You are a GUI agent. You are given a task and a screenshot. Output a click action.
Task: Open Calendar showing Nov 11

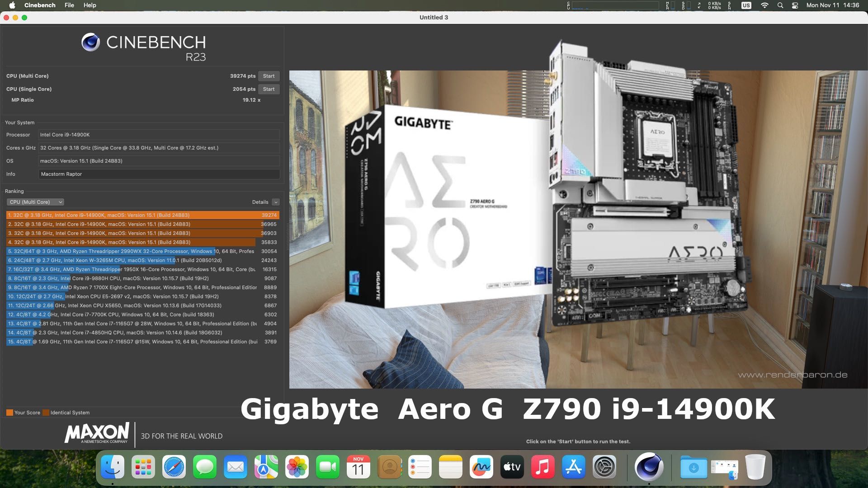pyautogui.click(x=359, y=467)
